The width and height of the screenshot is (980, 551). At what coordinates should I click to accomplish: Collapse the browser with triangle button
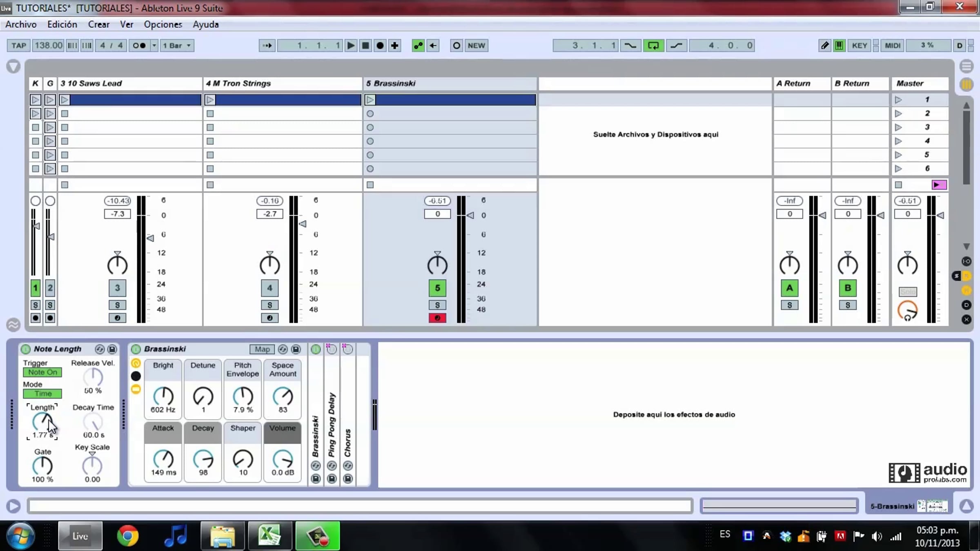click(13, 66)
